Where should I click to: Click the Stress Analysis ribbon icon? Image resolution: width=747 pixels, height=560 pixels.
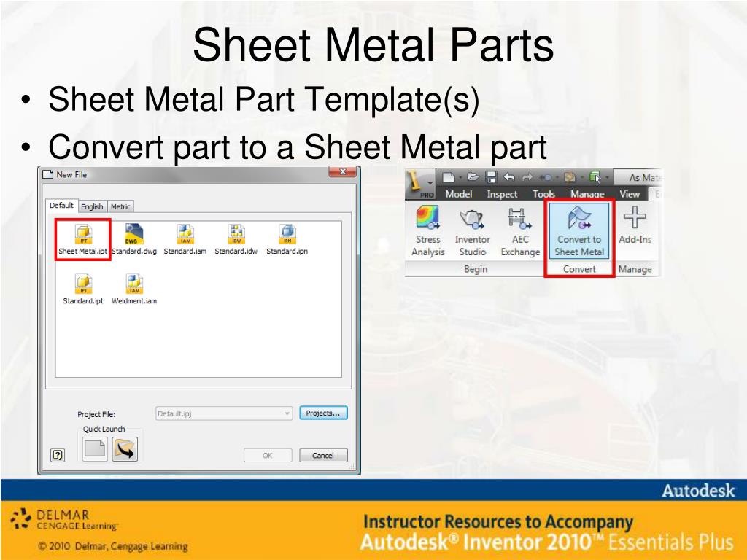[427, 231]
